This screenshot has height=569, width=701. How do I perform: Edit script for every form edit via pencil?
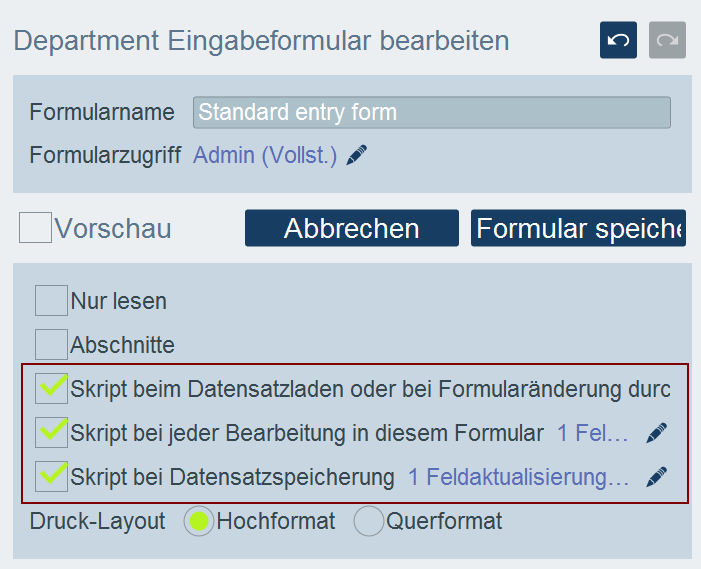click(656, 433)
